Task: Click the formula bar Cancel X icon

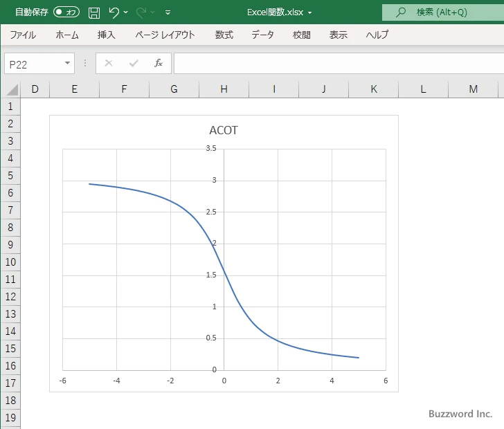Action: 109,64
